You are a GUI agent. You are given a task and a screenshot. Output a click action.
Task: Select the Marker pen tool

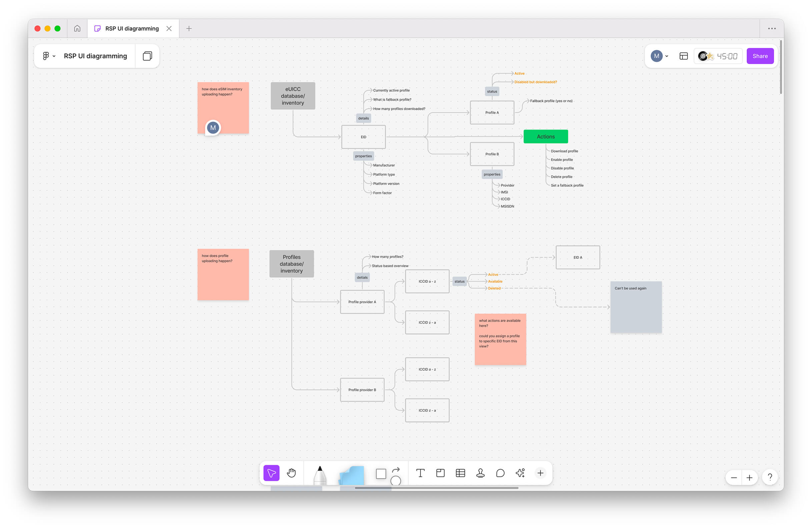(x=320, y=474)
